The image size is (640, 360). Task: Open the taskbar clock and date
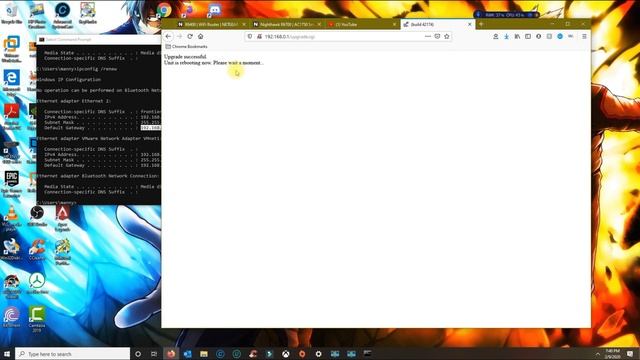coord(613,354)
